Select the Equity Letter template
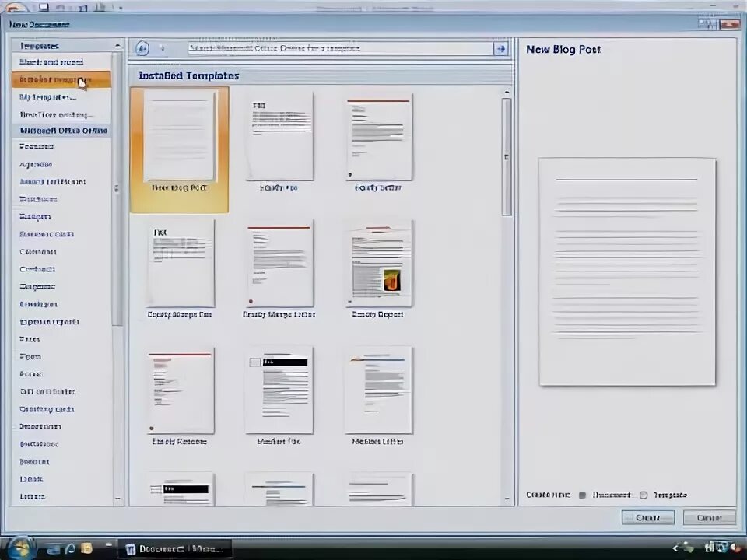Viewport: 747px width, 560px height. point(379,142)
